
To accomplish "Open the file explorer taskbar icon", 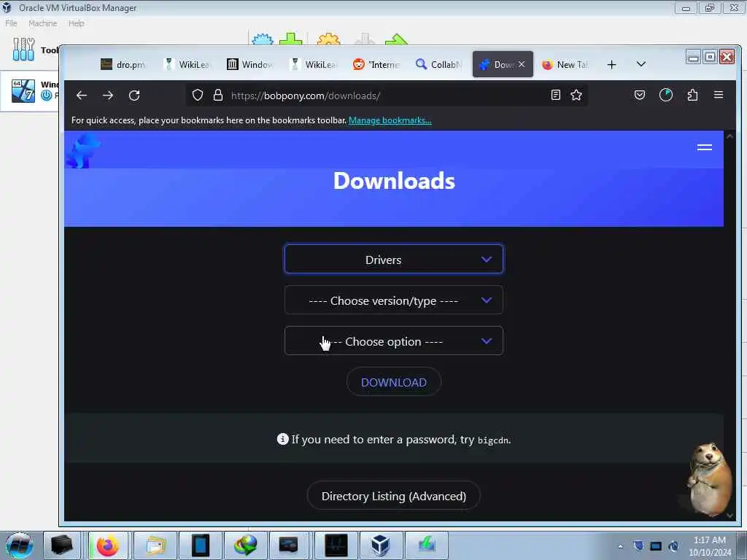I will (155, 545).
